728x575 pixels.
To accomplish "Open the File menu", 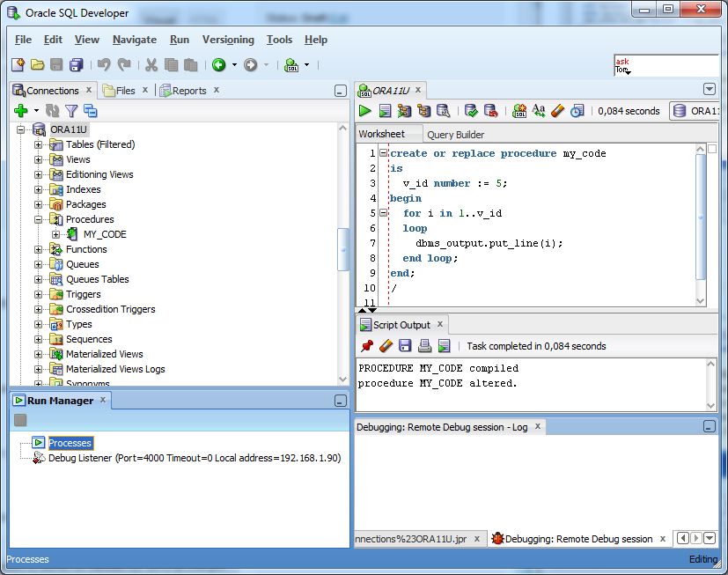I will click(x=23, y=40).
